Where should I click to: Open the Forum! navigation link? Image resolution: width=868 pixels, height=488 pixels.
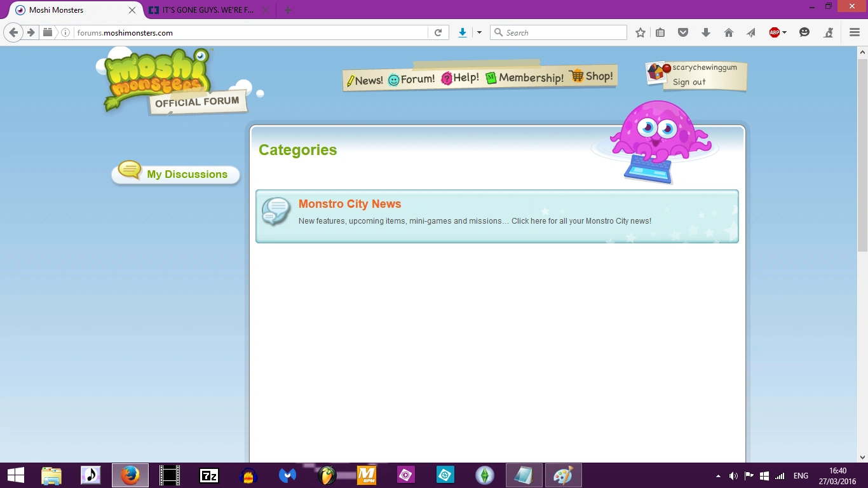(411, 79)
